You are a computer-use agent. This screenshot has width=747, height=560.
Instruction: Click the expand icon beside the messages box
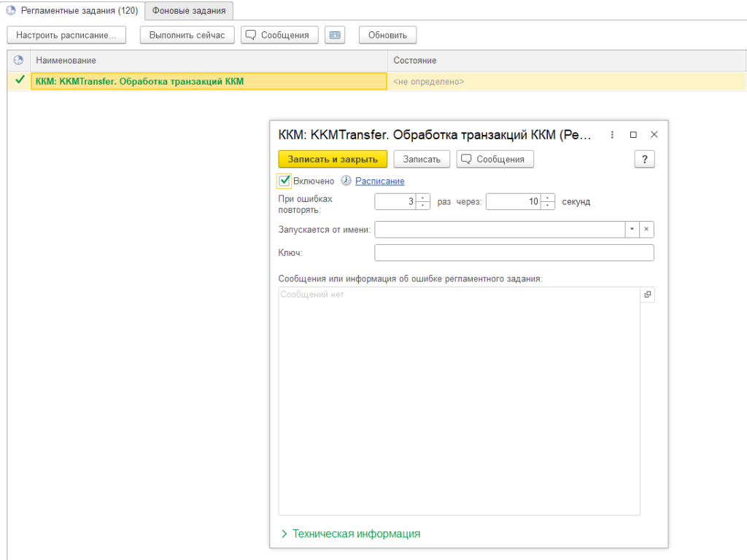point(647,295)
